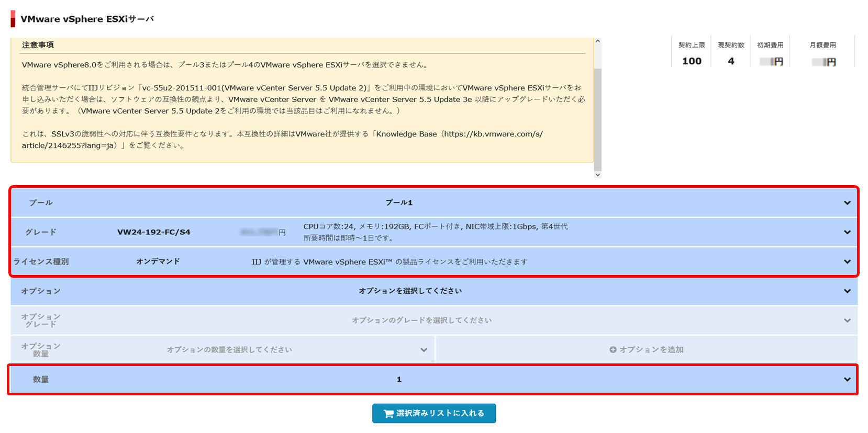Click the VMware vSphere ESXiサーバ title

point(87,19)
